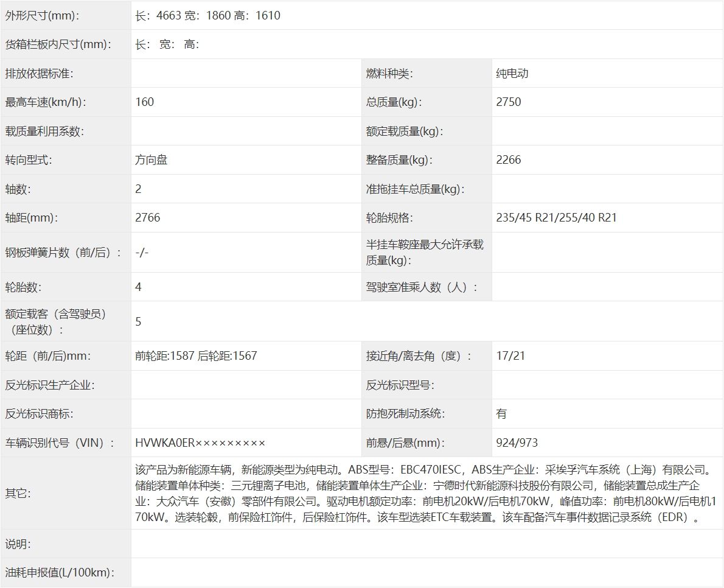Click the 排放依据标准 label

[40, 73]
